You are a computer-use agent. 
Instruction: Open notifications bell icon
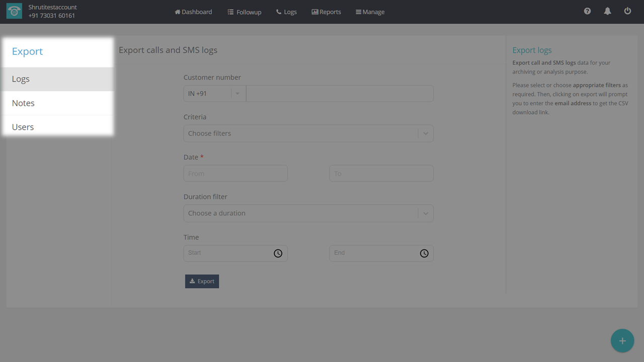click(607, 11)
